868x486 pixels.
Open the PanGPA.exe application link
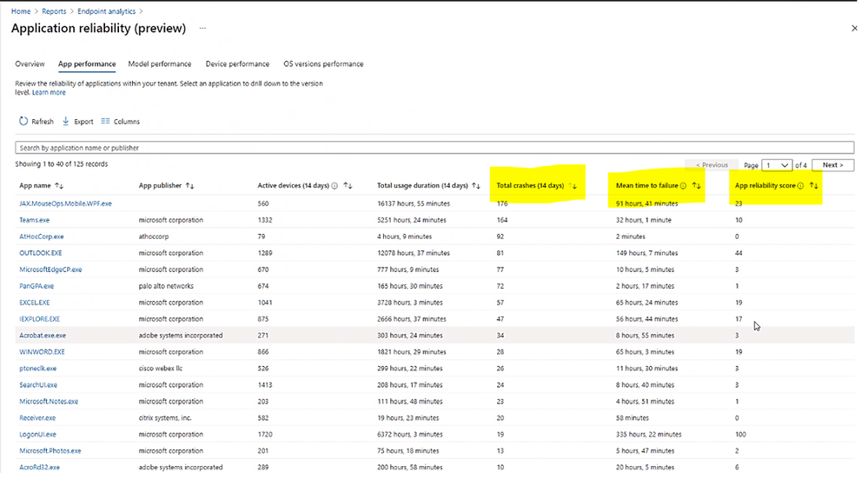(36, 286)
